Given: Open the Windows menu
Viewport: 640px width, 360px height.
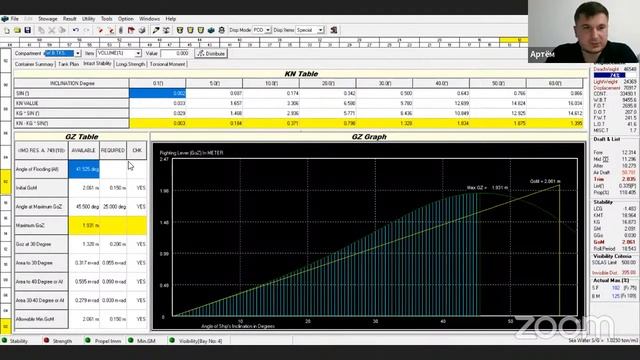Looking at the screenshot, I should pos(149,19).
